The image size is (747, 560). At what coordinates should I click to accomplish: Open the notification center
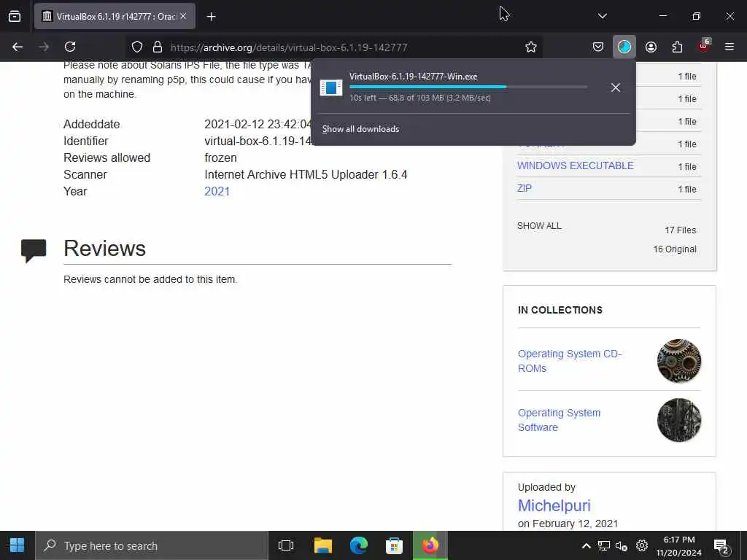coord(721,546)
